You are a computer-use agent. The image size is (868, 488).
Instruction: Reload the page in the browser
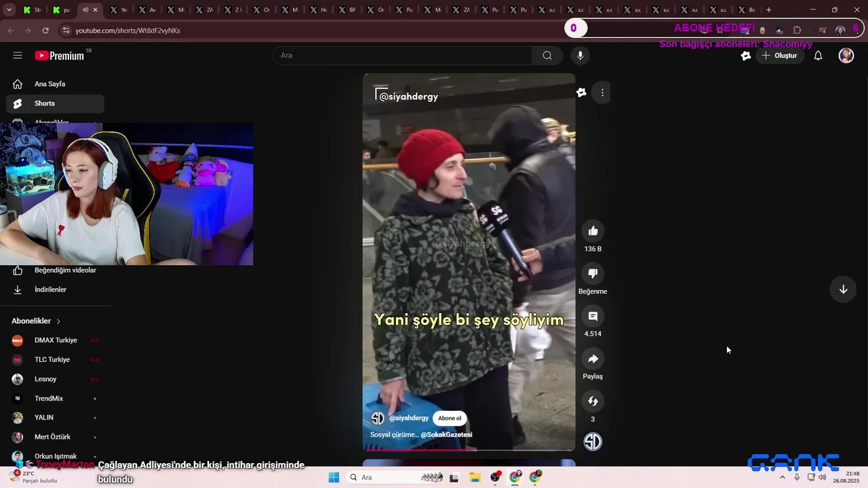(45, 30)
